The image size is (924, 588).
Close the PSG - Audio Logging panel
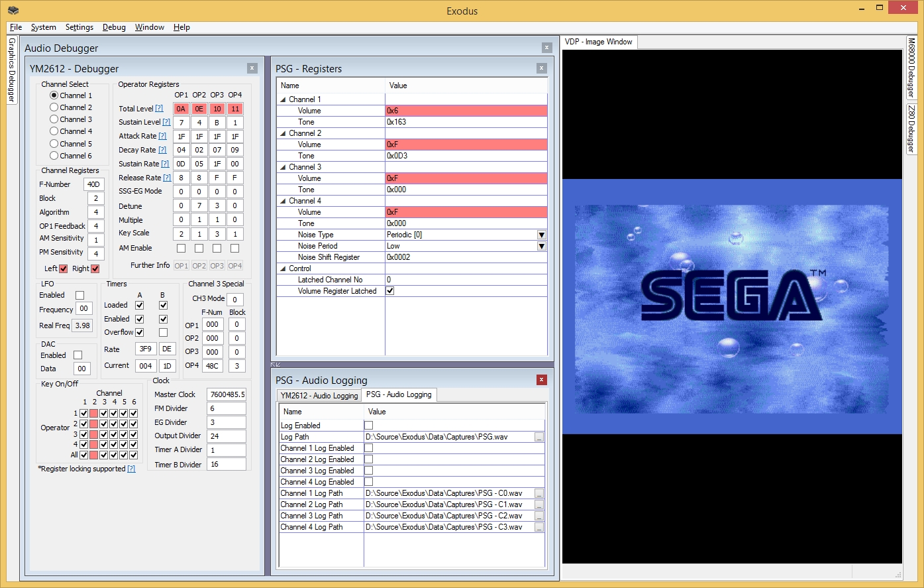tap(542, 380)
